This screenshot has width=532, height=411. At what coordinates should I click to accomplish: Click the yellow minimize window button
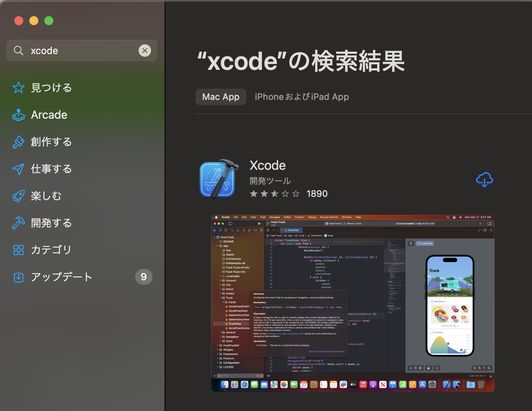tap(34, 21)
